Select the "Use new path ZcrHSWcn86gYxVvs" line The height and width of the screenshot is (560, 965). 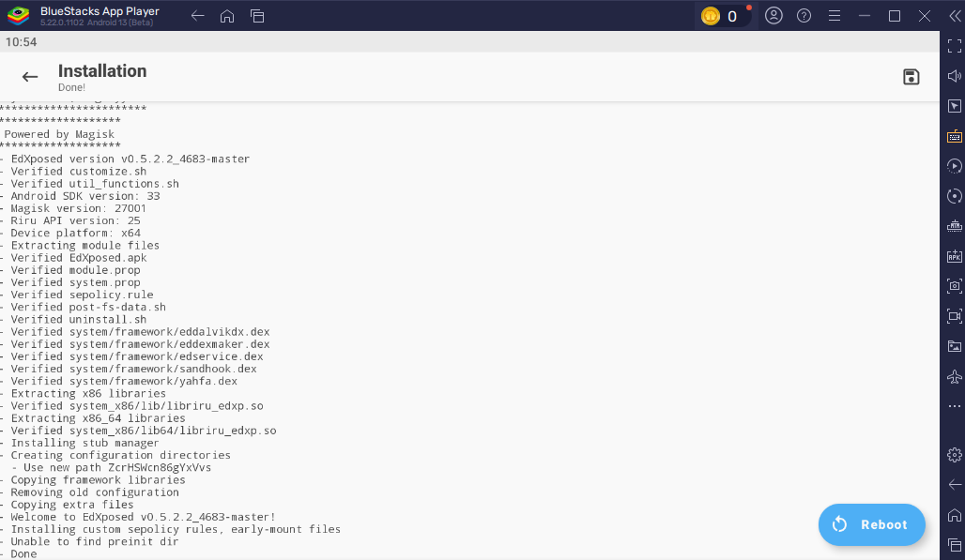(x=112, y=467)
